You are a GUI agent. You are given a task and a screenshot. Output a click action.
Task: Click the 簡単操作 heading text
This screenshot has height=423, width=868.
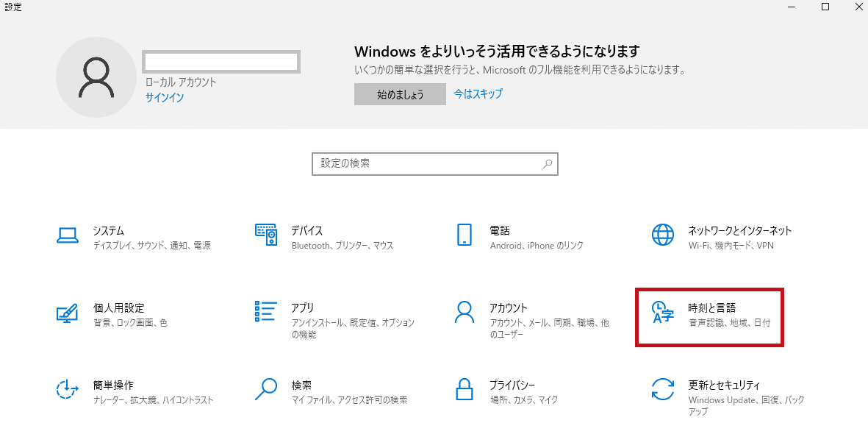(x=113, y=385)
